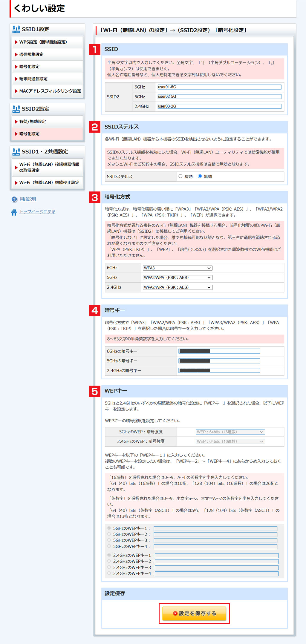Open the 用語説明 link
Screen dimensions: 306x644
point(28,199)
